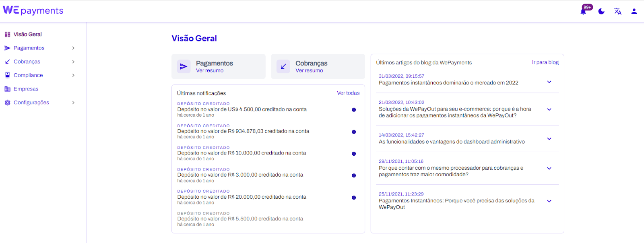Viewport: 644px width, 243px height.
Task: Expand article about dashboard administrativo vantagens
Action: 549,139
